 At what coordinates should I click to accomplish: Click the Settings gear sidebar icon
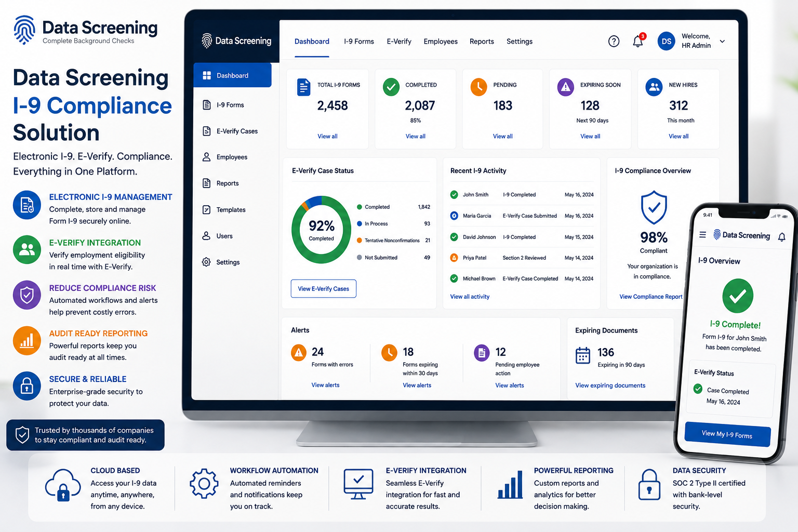click(206, 262)
